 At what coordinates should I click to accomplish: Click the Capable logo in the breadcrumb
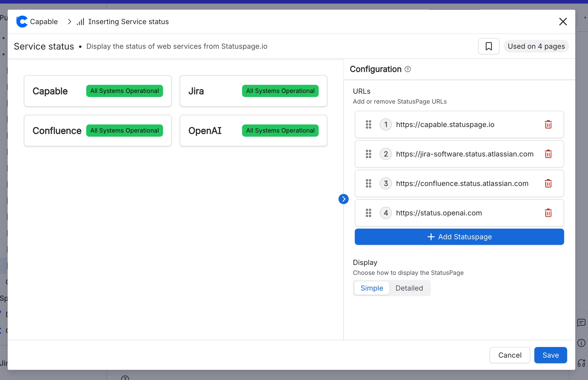tap(22, 22)
